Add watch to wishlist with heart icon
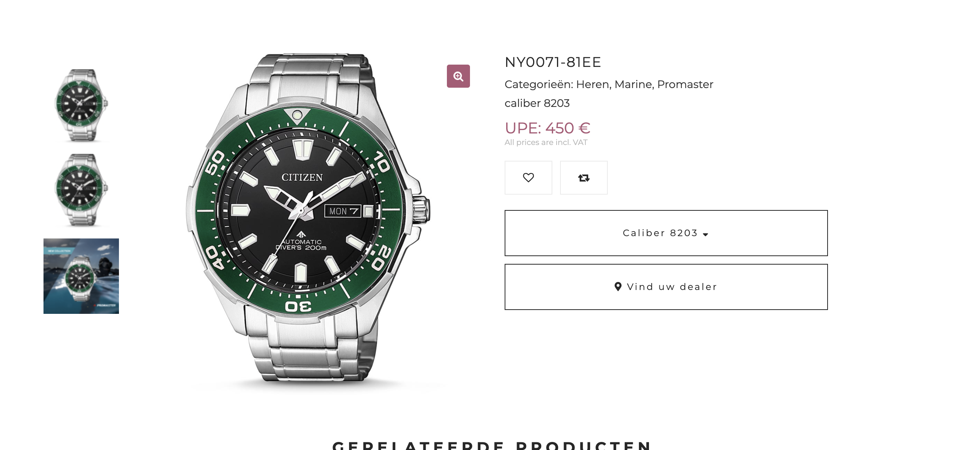This screenshot has height=450, width=980. [528, 178]
